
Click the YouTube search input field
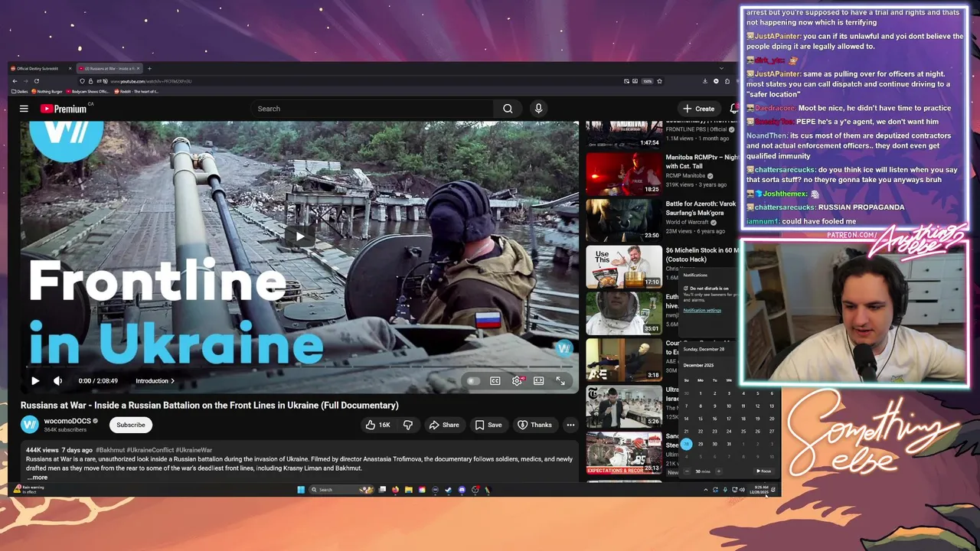click(x=373, y=109)
